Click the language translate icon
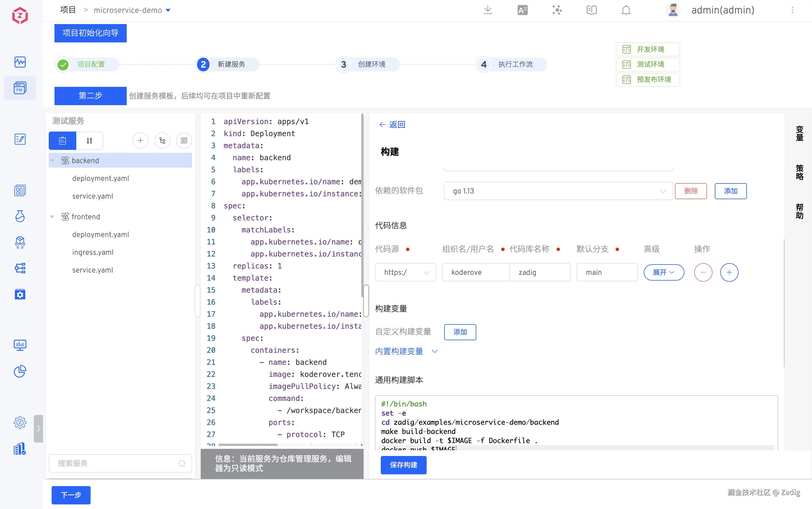812x509 pixels. coord(522,10)
